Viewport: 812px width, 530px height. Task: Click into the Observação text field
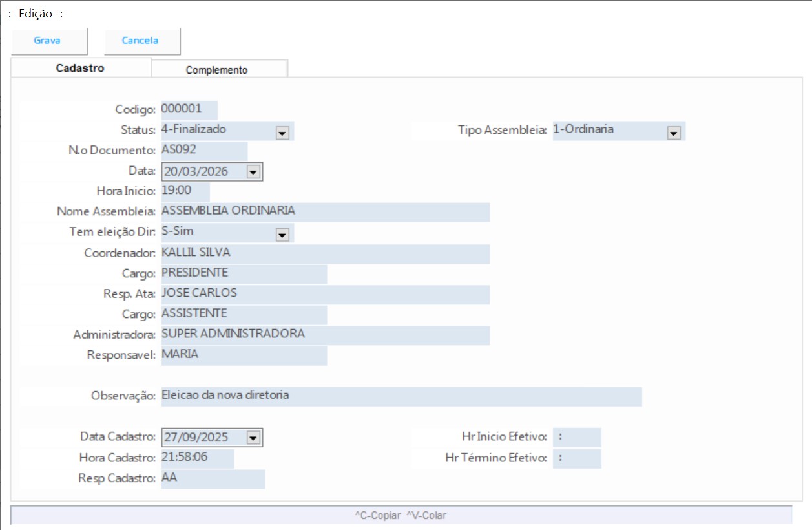click(x=401, y=396)
